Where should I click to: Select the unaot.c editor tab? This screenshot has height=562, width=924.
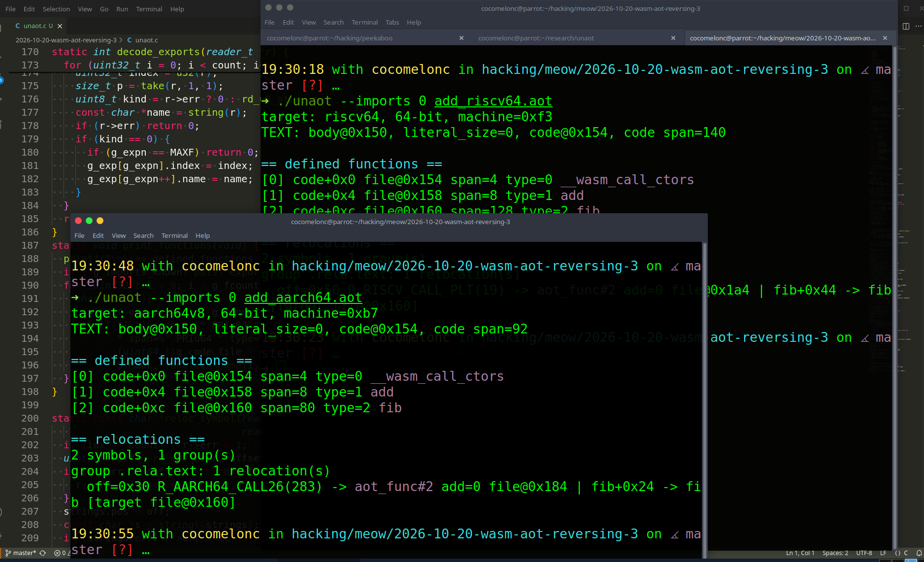coord(38,26)
